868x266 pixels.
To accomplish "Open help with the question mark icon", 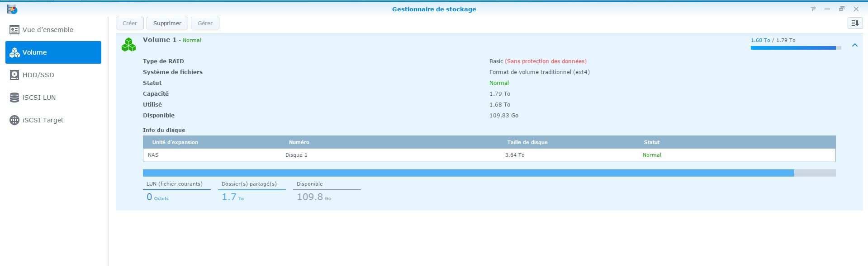I will (x=813, y=9).
